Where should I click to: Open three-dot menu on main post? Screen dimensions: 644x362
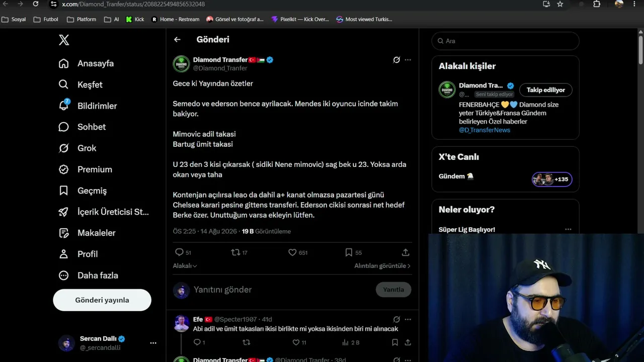click(x=408, y=60)
